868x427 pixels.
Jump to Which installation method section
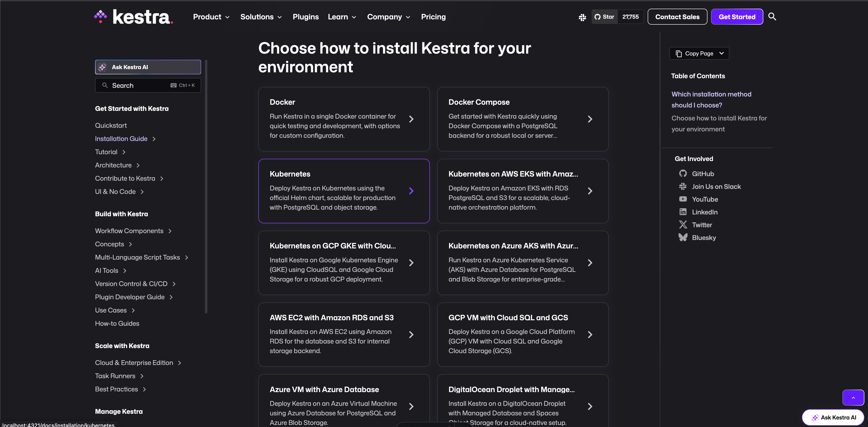(711, 99)
